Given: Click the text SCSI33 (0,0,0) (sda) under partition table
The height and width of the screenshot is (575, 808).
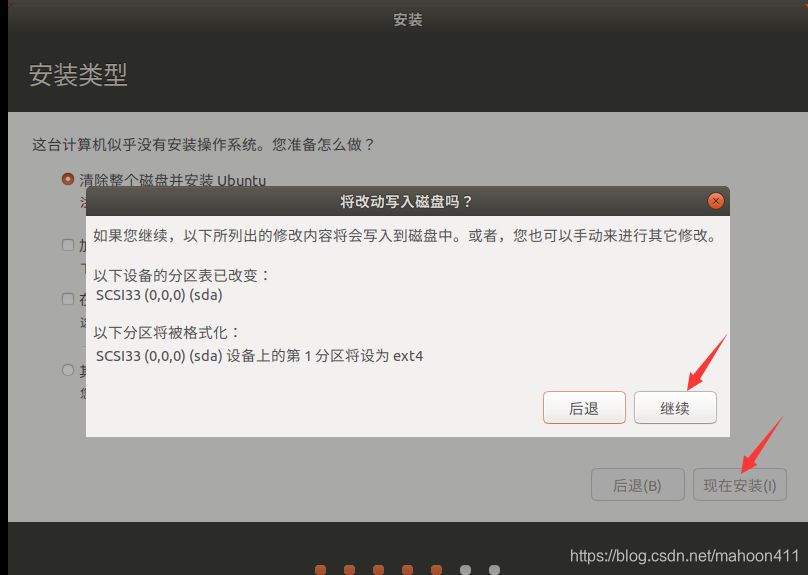Looking at the screenshot, I should click(159, 295).
